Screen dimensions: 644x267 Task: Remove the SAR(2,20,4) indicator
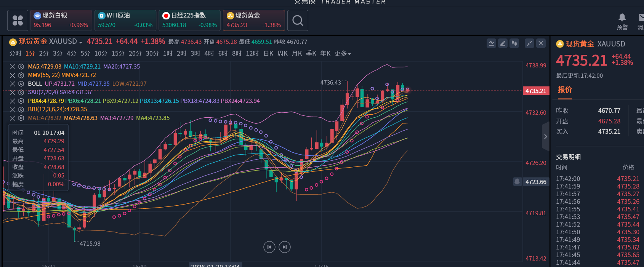tap(13, 93)
